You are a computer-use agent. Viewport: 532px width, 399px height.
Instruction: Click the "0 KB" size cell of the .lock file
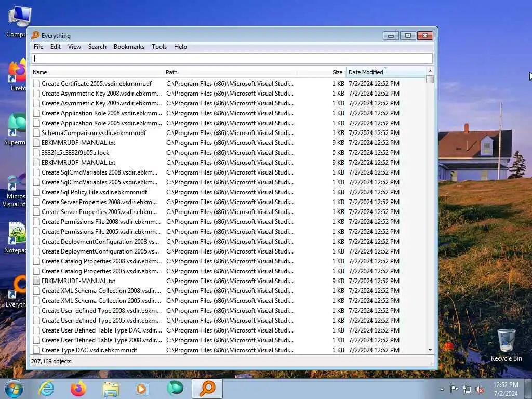pyautogui.click(x=338, y=153)
